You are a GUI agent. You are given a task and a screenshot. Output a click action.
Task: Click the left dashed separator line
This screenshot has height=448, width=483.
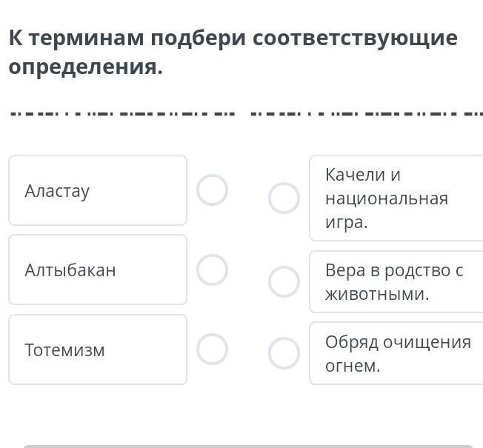pos(122,114)
